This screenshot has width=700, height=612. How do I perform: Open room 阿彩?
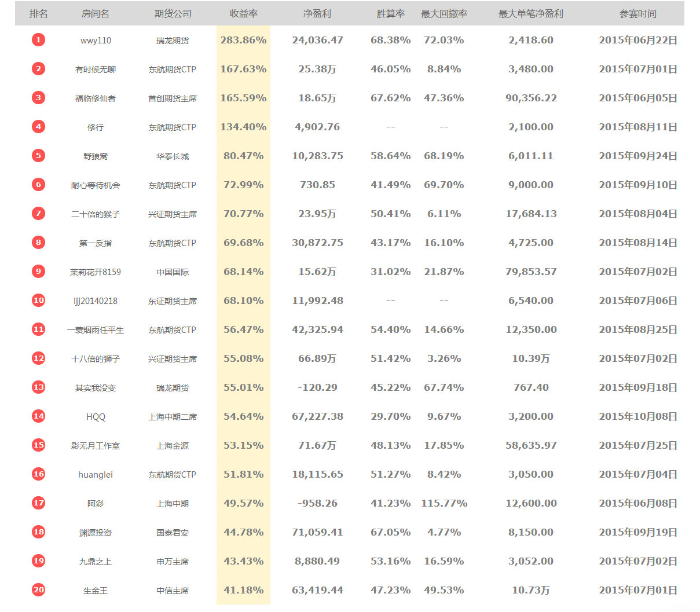point(96,504)
